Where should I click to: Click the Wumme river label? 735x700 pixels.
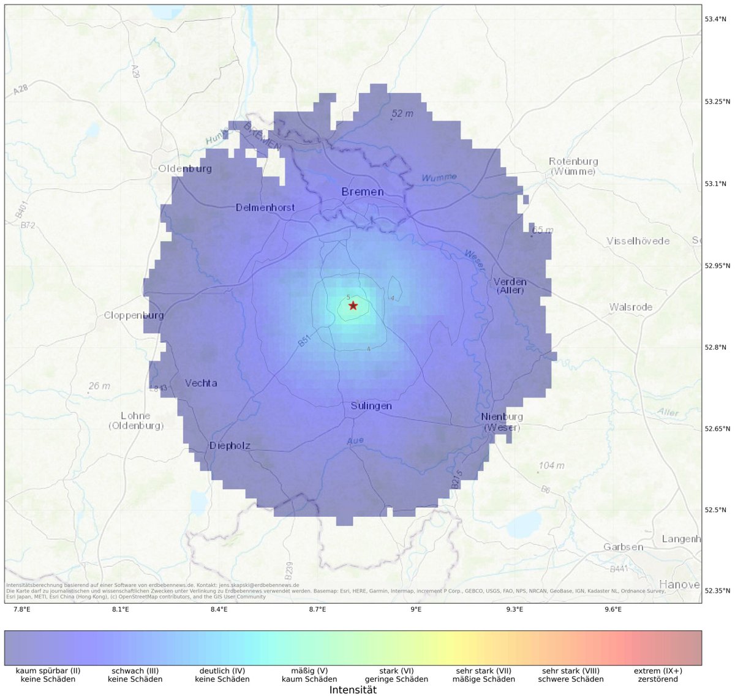tap(439, 176)
